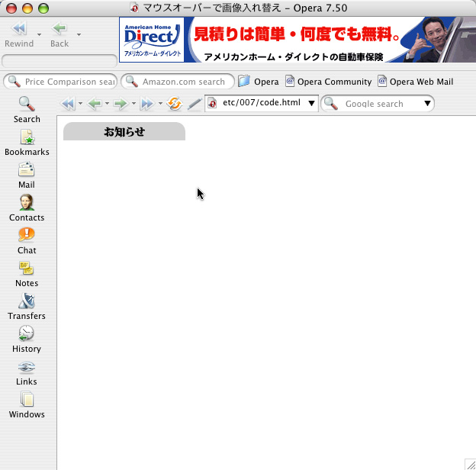
Task: Open the Transfers panel
Action: tap(27, 307)
